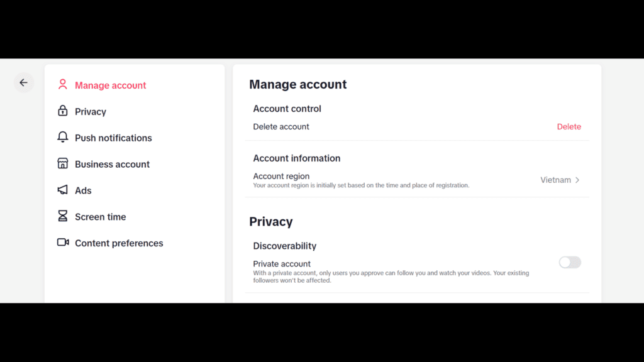Select the Manage account person icon
The image size is (644, 362).
coord(62,84)
